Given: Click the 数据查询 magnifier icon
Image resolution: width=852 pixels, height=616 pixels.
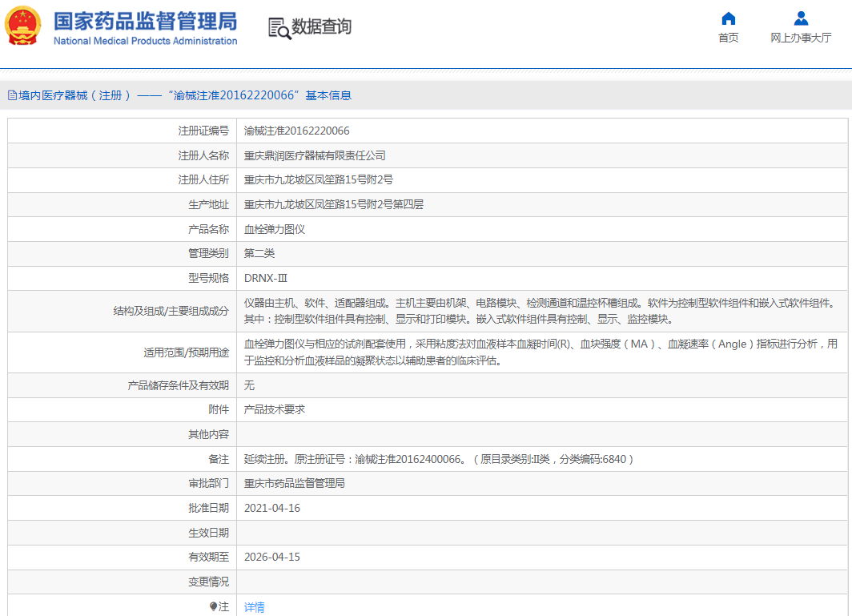Looking at the screenshot, I should pos(279,28).
